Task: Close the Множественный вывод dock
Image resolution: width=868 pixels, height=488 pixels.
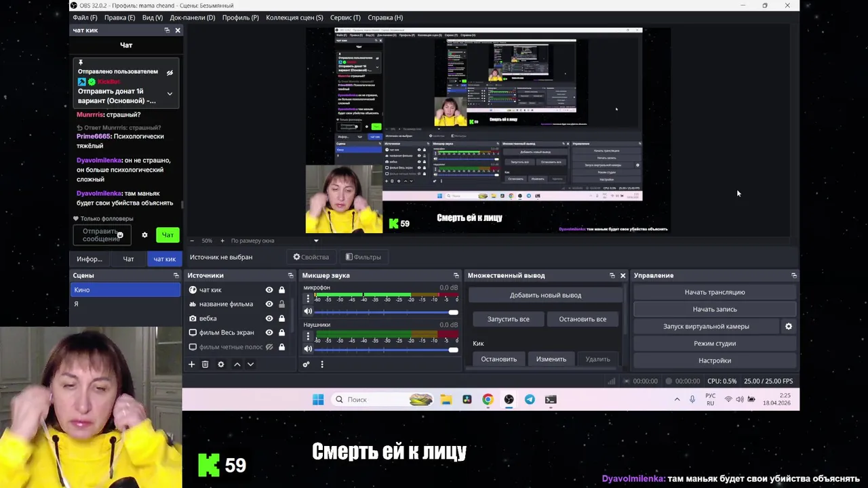Action: click(x=623, y=276)
